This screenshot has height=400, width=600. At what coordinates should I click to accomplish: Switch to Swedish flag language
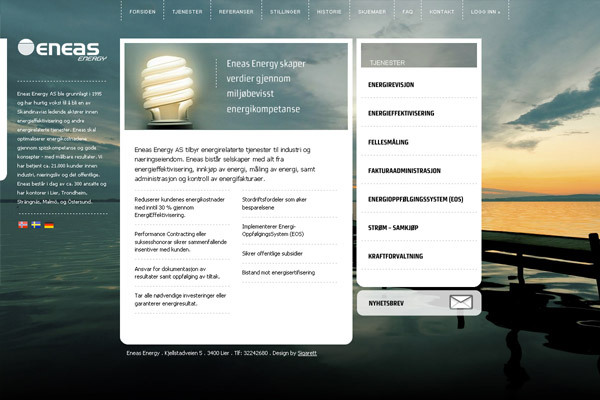tap(36, 225)
